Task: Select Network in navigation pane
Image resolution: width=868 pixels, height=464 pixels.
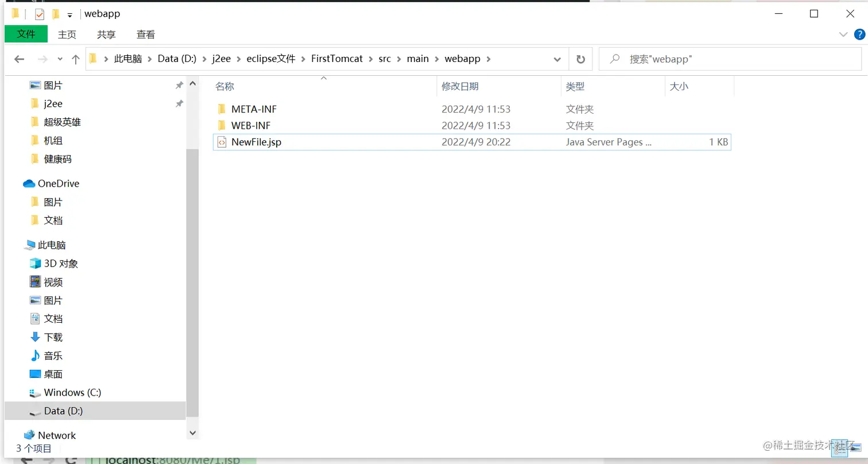Action: tap(56, 435)
